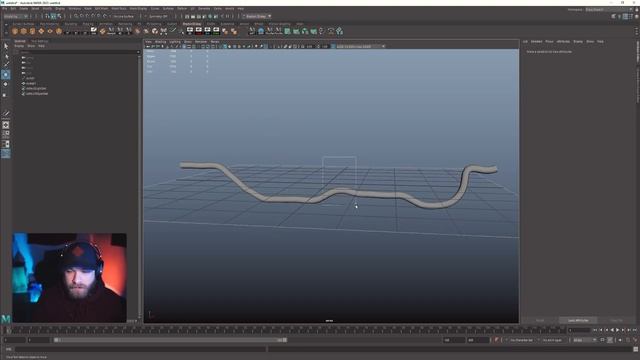Set single perspective pane layout
The width and height of the screenshot is (640, 360).
pos(6,125)
